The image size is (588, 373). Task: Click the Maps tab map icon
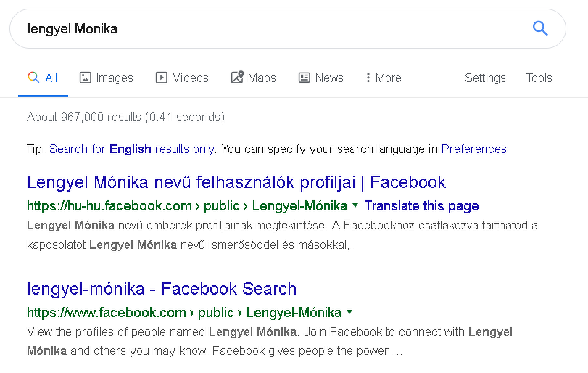[x=237, y=78]
